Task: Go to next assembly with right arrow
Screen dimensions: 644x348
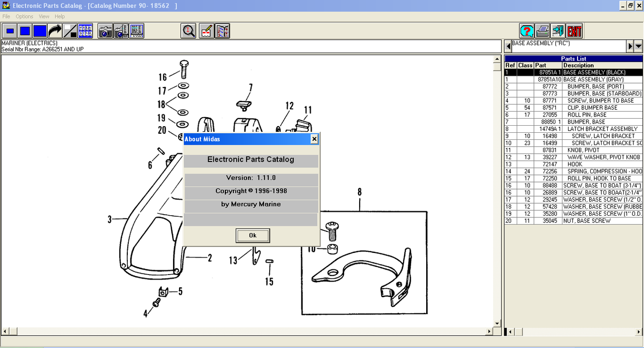Action: tap(630, 46)
